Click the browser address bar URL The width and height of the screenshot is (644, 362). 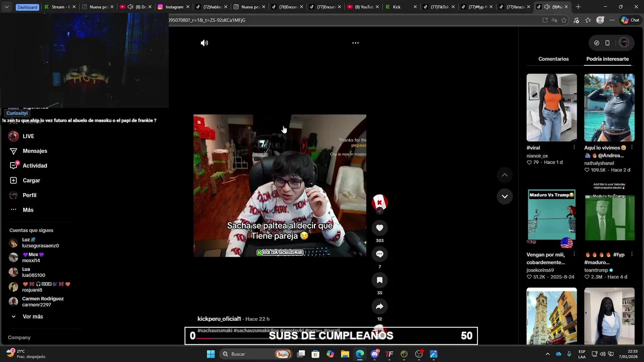point(206,20)
